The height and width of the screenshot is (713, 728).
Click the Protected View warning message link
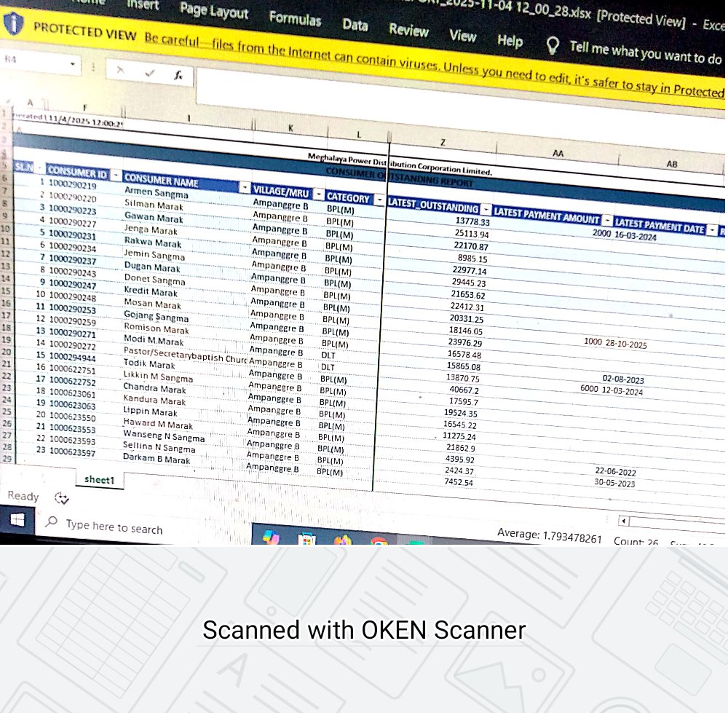pyautogui.click(x=434, y=65)
